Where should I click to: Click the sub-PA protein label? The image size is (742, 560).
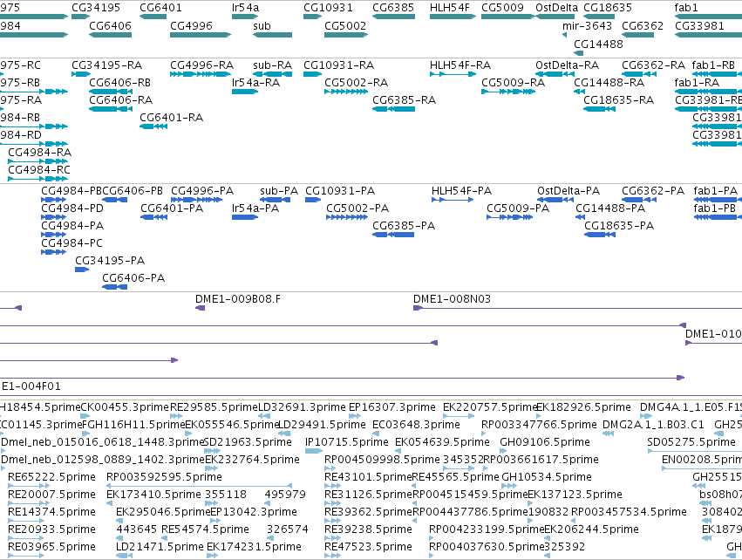point(279,191)
